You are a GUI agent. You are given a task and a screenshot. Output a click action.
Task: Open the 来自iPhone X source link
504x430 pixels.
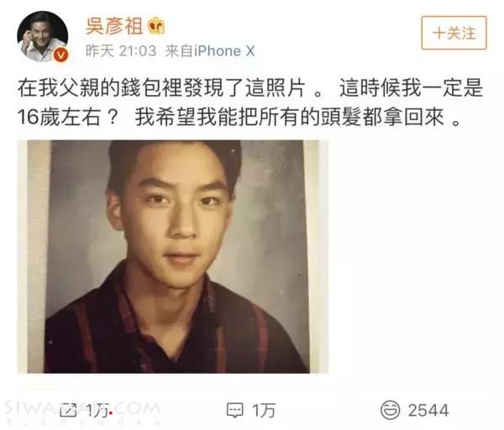click(210, 50)
